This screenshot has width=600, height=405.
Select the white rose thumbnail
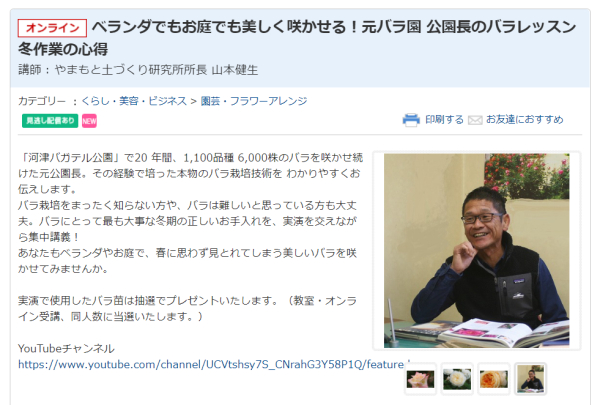point(457,379)
